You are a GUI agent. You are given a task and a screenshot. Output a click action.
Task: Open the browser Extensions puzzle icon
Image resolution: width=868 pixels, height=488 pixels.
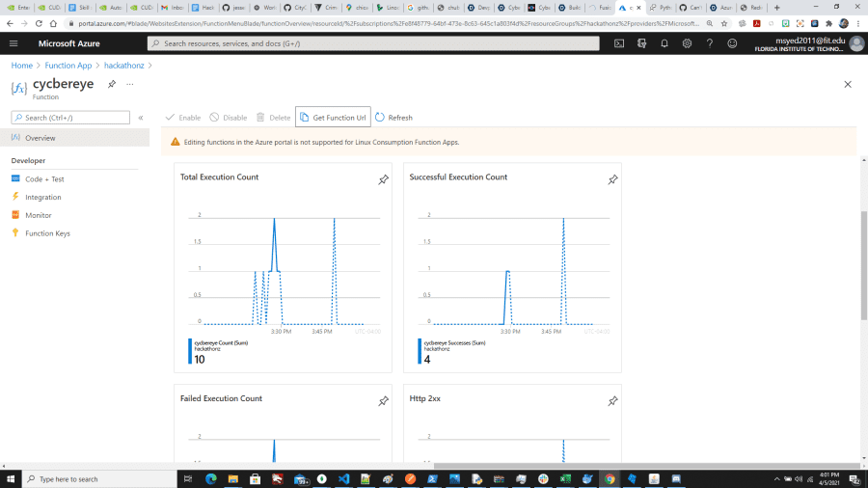(828, 24)
